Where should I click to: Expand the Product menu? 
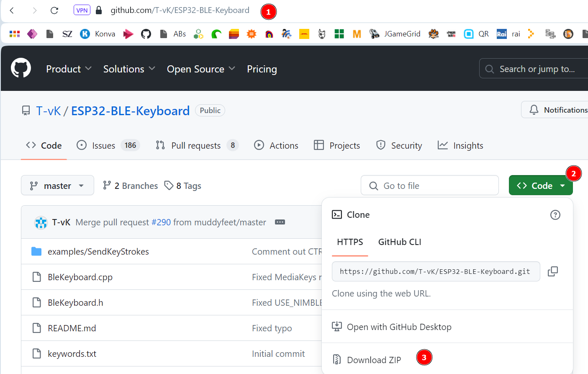[69, 69]
